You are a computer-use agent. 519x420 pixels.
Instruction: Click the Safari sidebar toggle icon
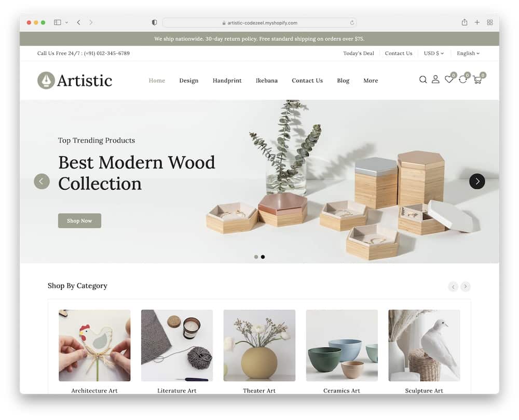[58, 22]
